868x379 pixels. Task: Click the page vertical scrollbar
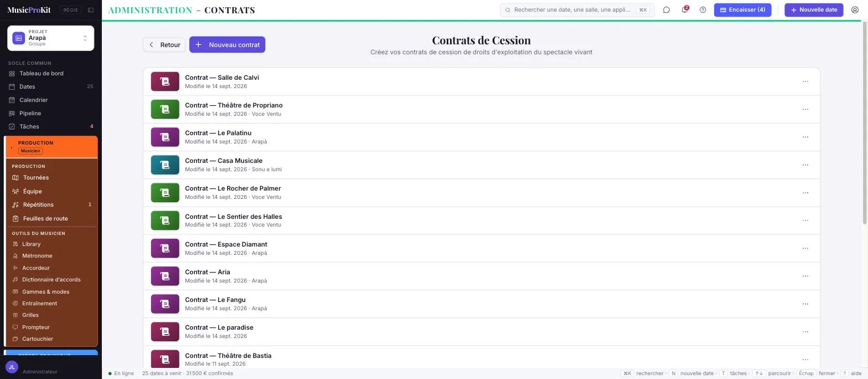[865, 123]
